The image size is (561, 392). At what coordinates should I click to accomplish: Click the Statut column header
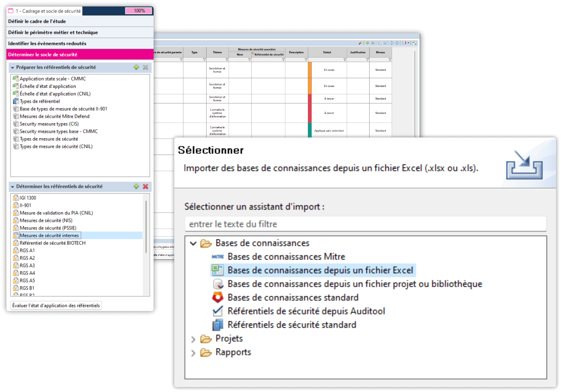click(327, 52)
